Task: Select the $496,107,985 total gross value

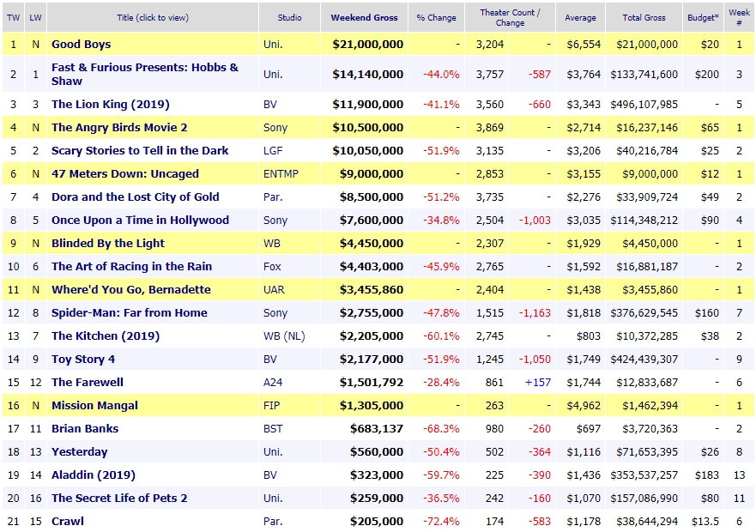Action: pos(644,105)
